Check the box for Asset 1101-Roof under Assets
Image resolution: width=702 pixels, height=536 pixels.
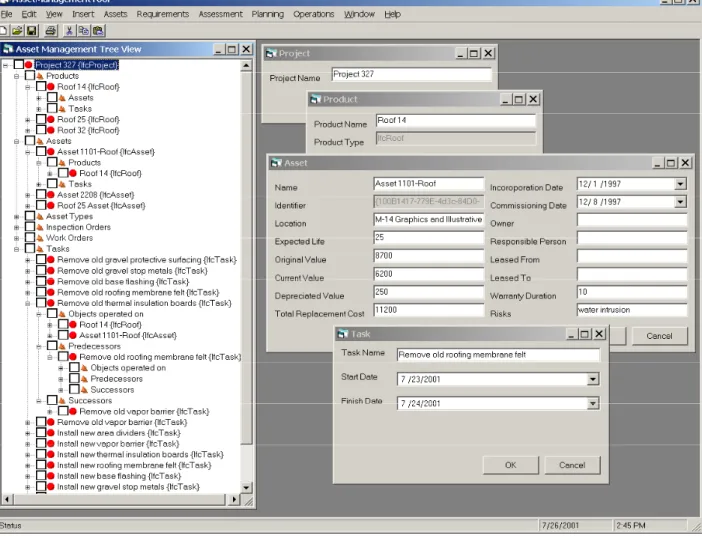(41, 152)
